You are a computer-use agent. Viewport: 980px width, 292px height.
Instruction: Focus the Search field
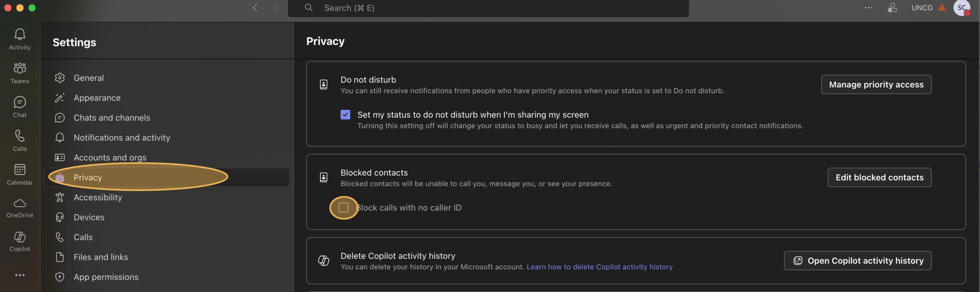click(488, 8)
